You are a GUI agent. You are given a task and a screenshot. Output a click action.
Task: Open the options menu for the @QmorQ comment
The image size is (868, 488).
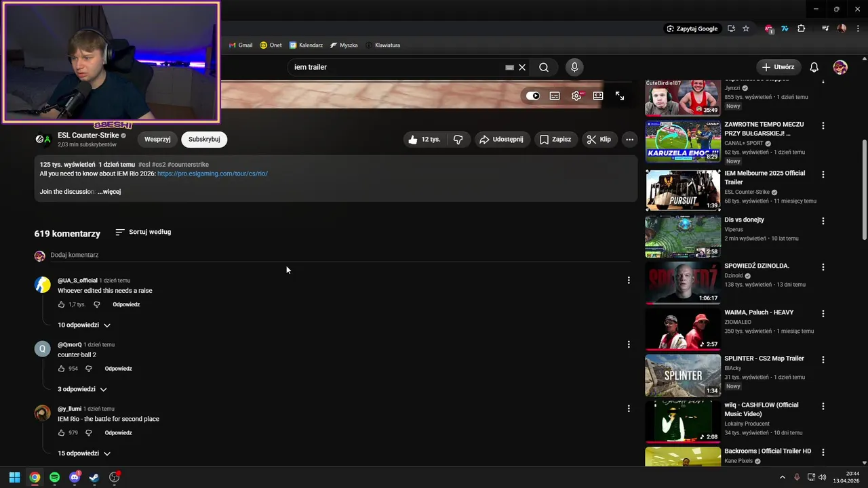coord(629,344)
